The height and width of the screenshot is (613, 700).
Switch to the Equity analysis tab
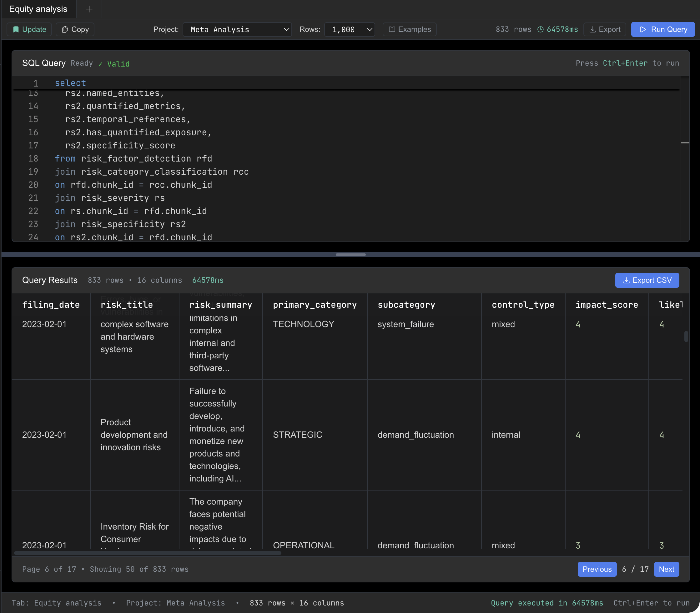point(38,9)
